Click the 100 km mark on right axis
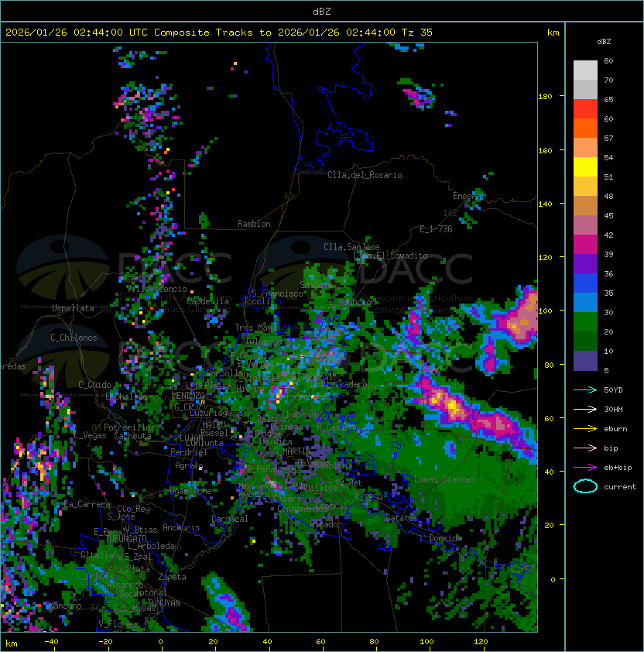Viewport: 644px width, 652px height. (545, 311)
